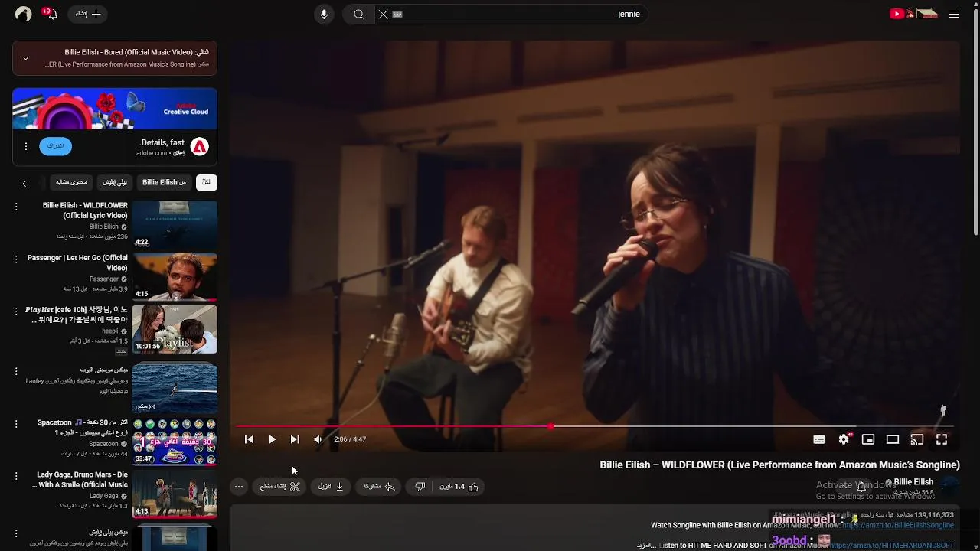Open options for Passenger Let Her Go
The width and height of the screenshot is (980, 551).
pyautogui.click(x=16, y=259)
